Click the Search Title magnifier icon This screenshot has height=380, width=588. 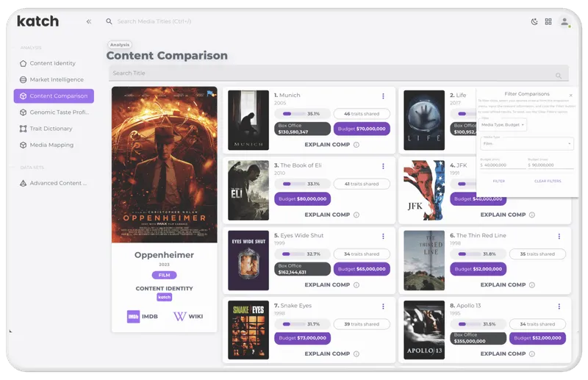[559, 76]
